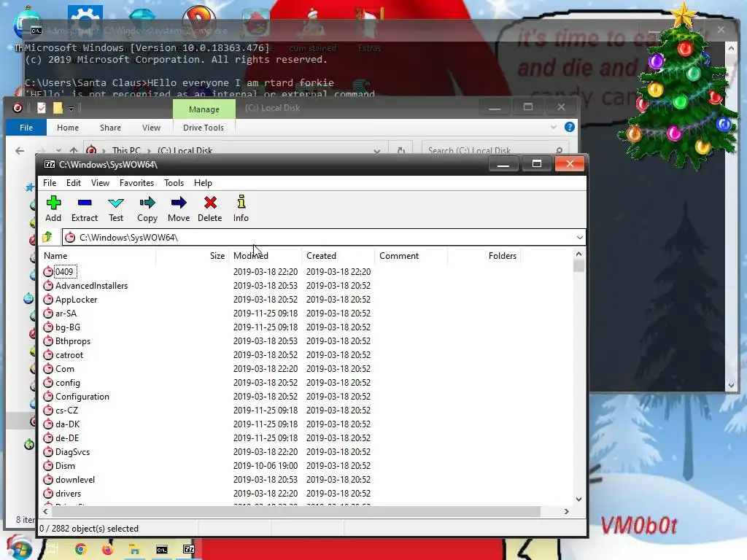Switch to the Explorer Home tab
The width and height of the screenshot is (747, 560).
click(x=68, y=128)
